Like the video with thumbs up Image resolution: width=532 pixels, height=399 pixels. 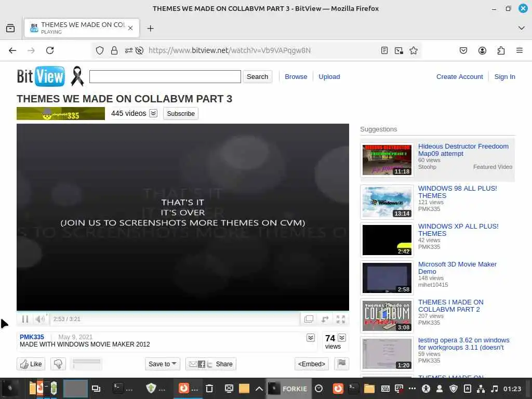[31, 364]
